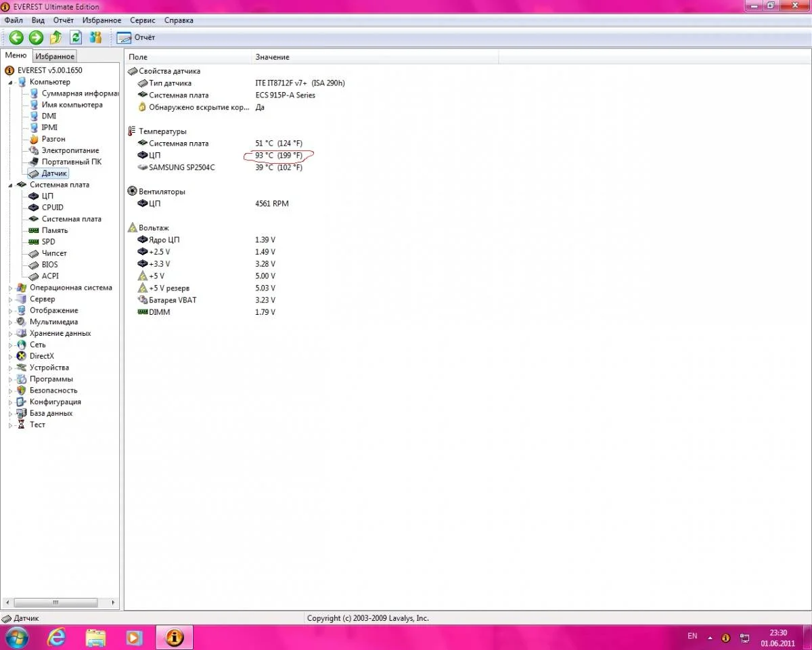Click the Портативный ПК laptop icon
Image resolution: width=812 pixels, height=650 pixels.
[35, 162]
